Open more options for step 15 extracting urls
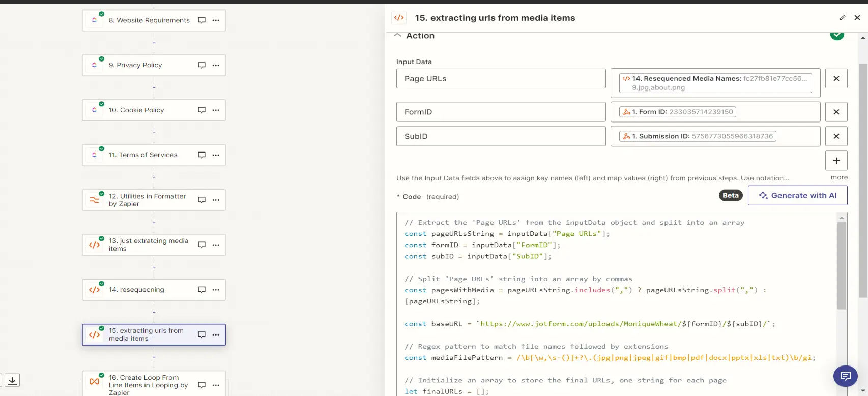868x396 pixels. coord(216,334)
